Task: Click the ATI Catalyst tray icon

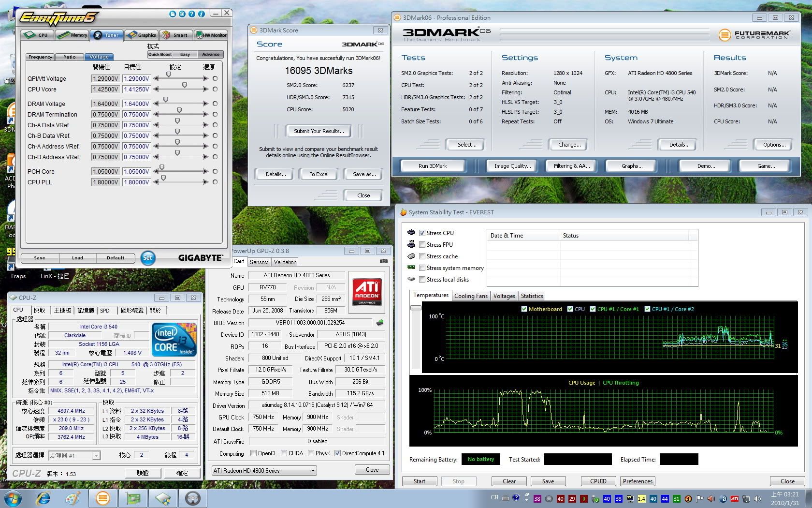Action: [734, 499]
